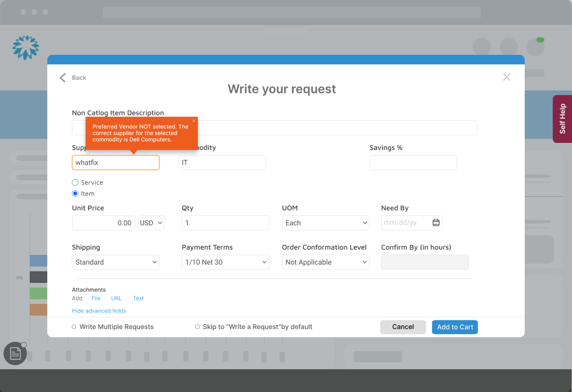Close the Write your request dialog
The height and width of the screenshot is (392, 572).
coord(507,77)
